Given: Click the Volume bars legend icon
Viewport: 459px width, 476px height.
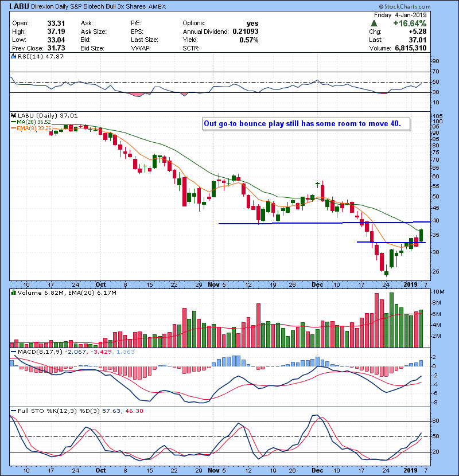Looking at the screenshot, I should point(13,293).
